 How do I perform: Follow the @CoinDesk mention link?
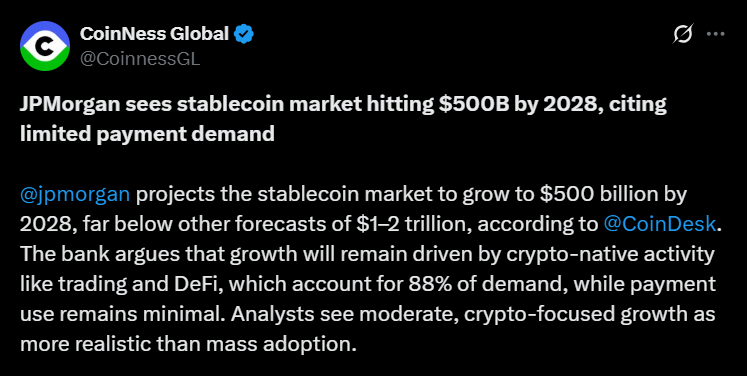click(x=660, y=224)
